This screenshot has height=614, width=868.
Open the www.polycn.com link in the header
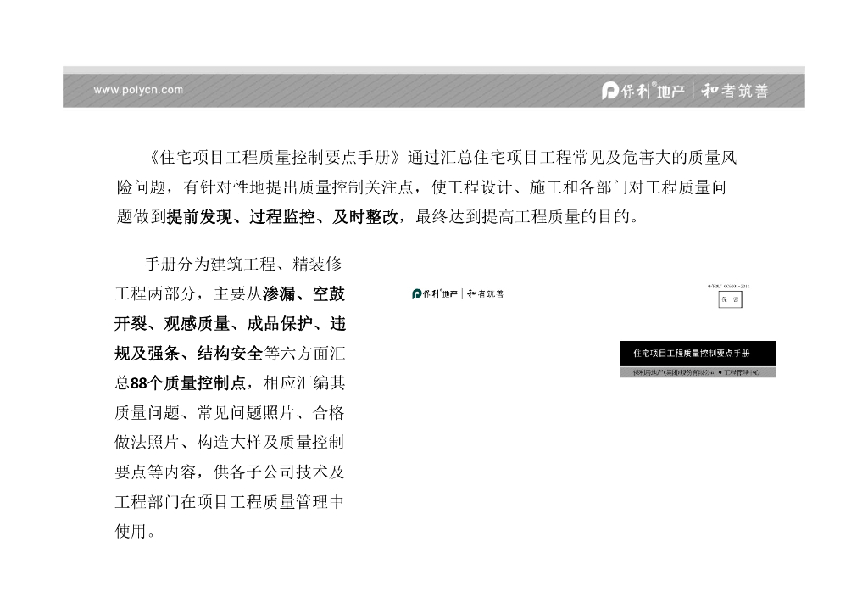click(x=138, y=90)
